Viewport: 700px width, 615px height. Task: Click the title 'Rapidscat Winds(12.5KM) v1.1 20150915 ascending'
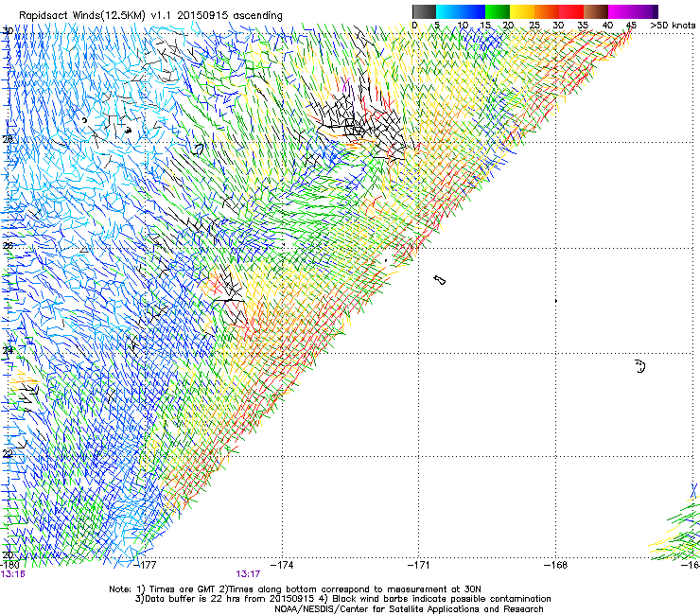(x=150, y=16)
